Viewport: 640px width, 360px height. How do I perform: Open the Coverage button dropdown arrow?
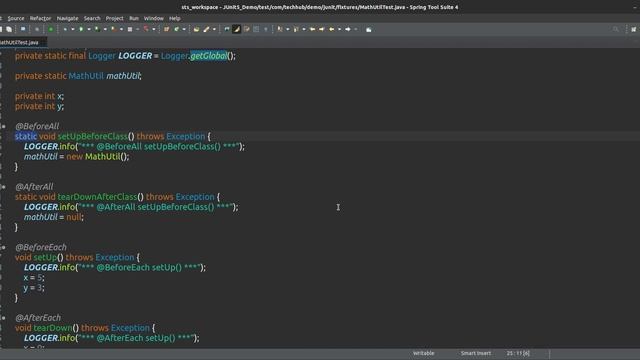(105, 29)
